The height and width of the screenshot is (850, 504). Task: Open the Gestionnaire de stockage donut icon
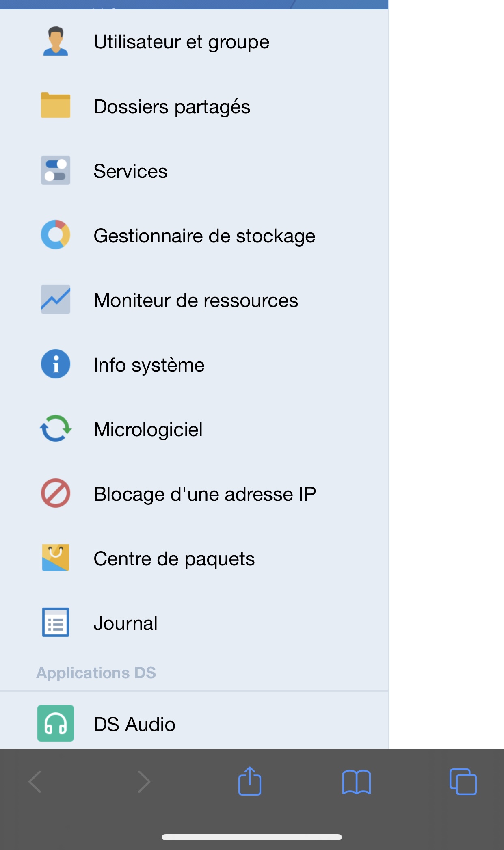[x=56, y=235]
